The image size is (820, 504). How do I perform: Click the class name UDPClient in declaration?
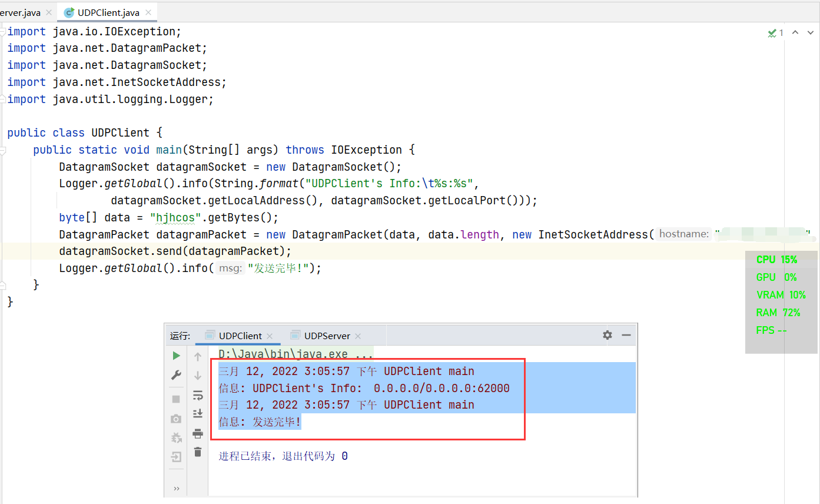(121, 133)
